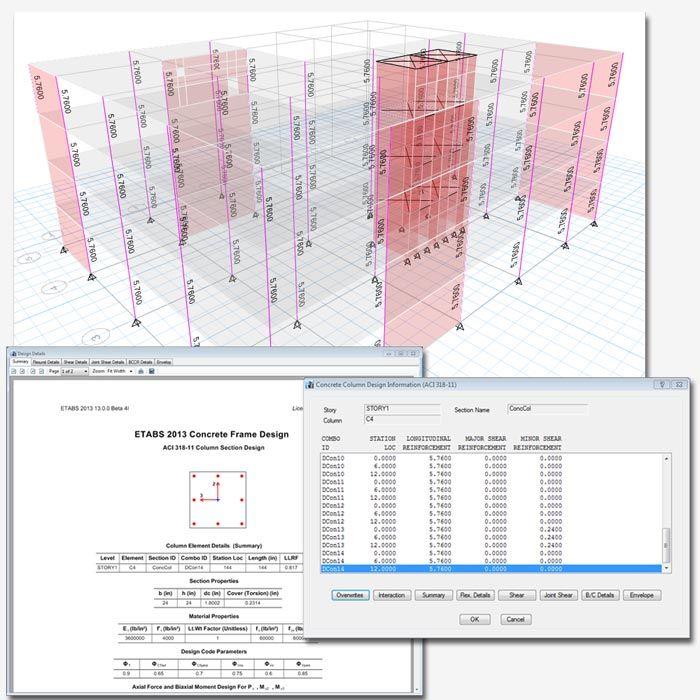The image size is (700, 700).
Task: Click the column cross-section diagram in report
Action: (x=218, y=500)
